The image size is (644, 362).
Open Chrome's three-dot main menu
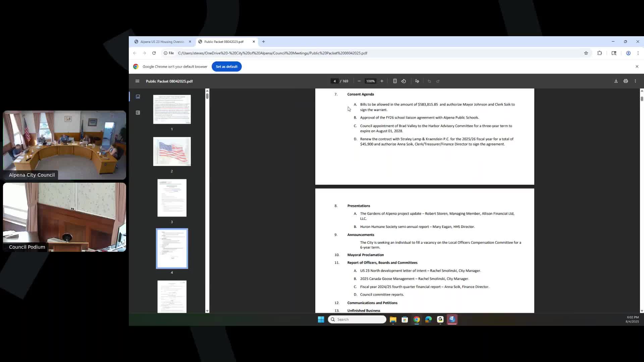click(638, 53)
